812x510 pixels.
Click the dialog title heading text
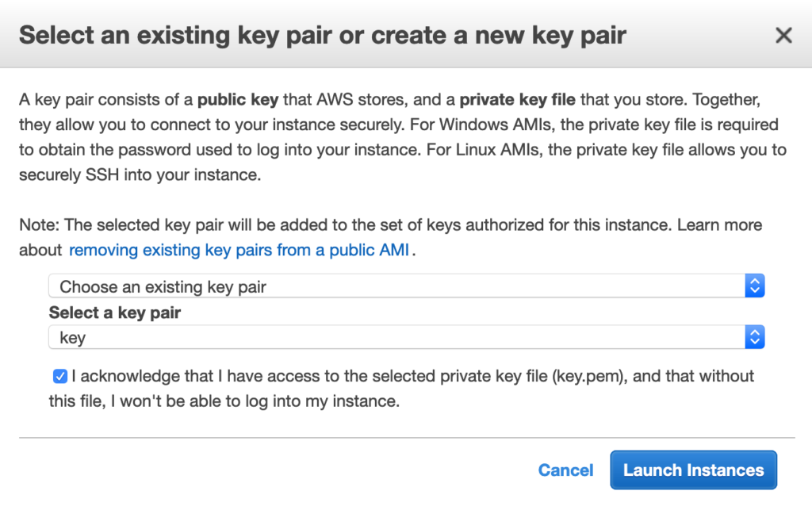(x=322, y=36)
